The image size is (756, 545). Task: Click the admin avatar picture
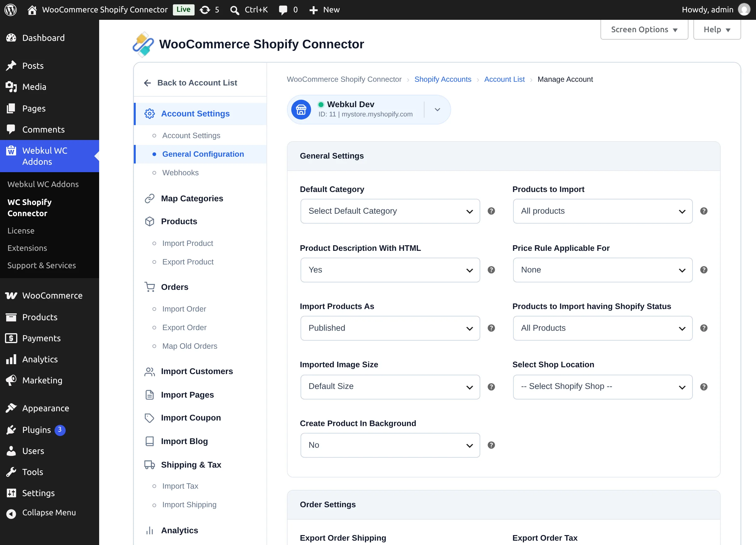(x=744, y=10)
